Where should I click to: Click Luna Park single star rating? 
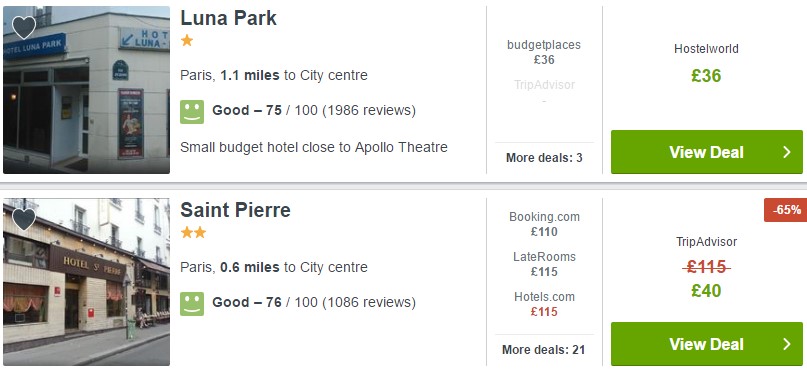[x=187, y=41]
